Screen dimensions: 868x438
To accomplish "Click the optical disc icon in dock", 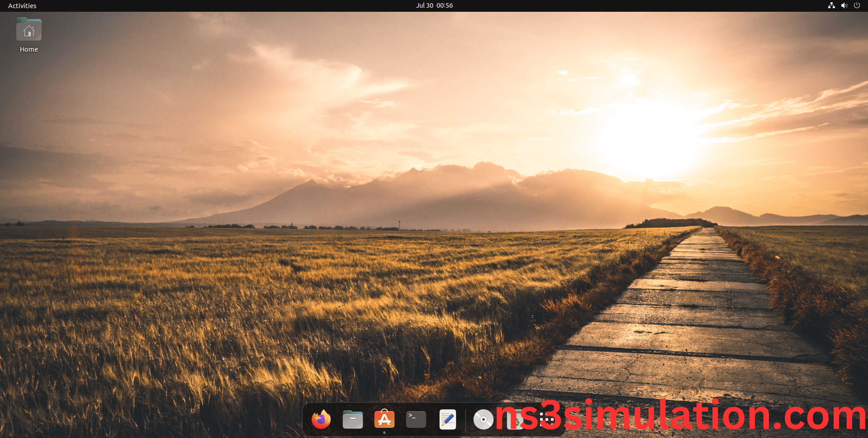I will [x=483, y=419].
